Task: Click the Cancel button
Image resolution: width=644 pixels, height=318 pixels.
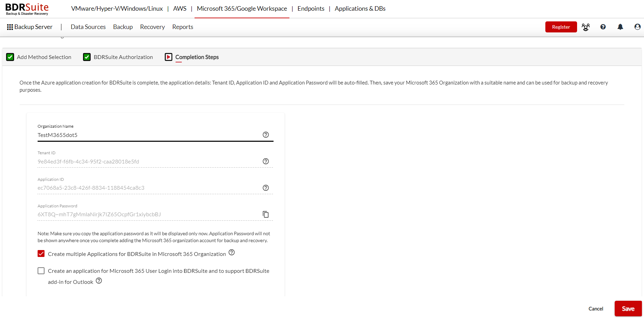Action: point(596,309)
